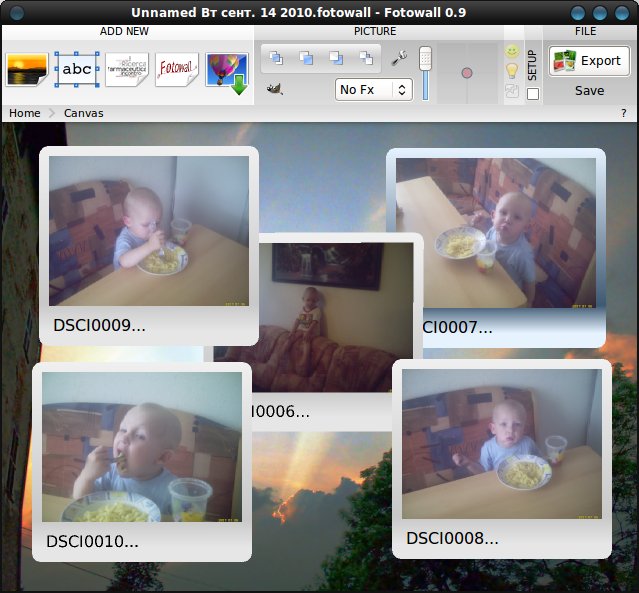Open the No Fx effects dropdown
This screenshot has height=593, width=639.
pos(373,90)
